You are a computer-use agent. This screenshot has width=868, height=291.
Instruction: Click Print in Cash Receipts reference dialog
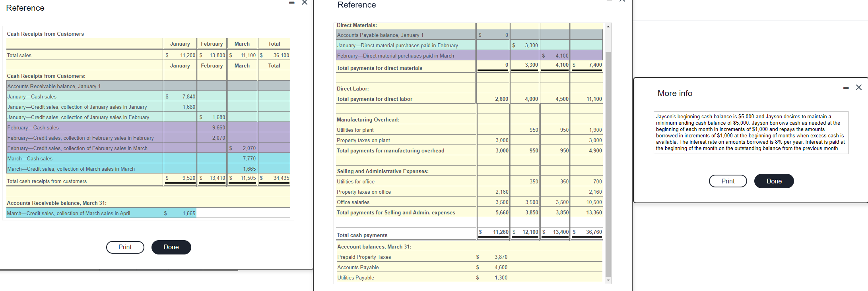pos(125,247)
